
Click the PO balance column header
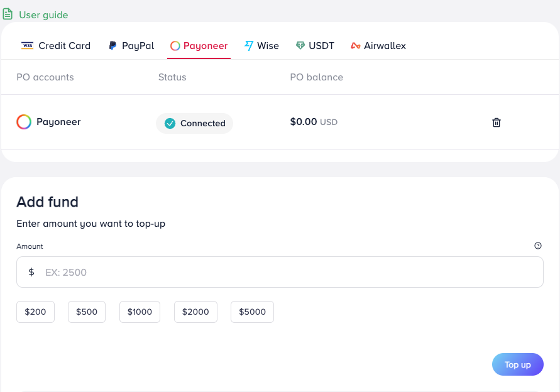click(316, 77)
